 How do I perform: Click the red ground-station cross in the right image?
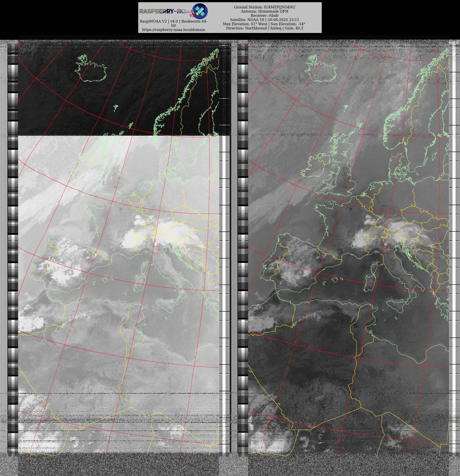click(x=388, y=249)
